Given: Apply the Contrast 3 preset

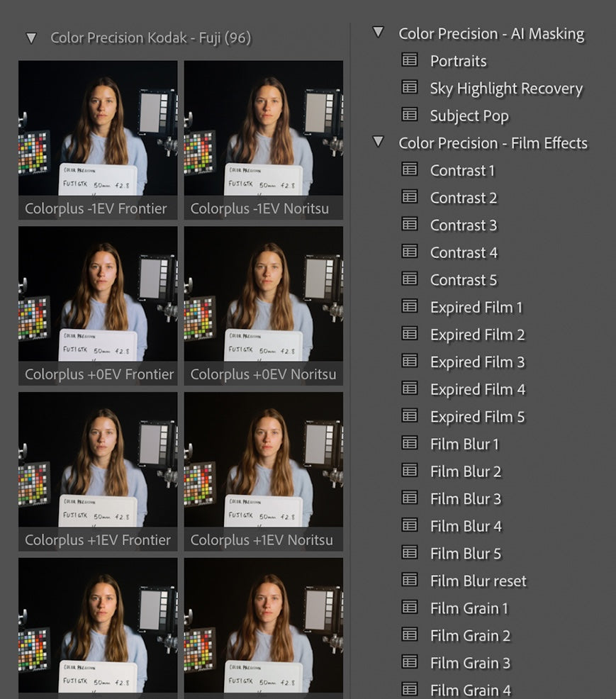Looking at the screenshot, I should (464, 225).
